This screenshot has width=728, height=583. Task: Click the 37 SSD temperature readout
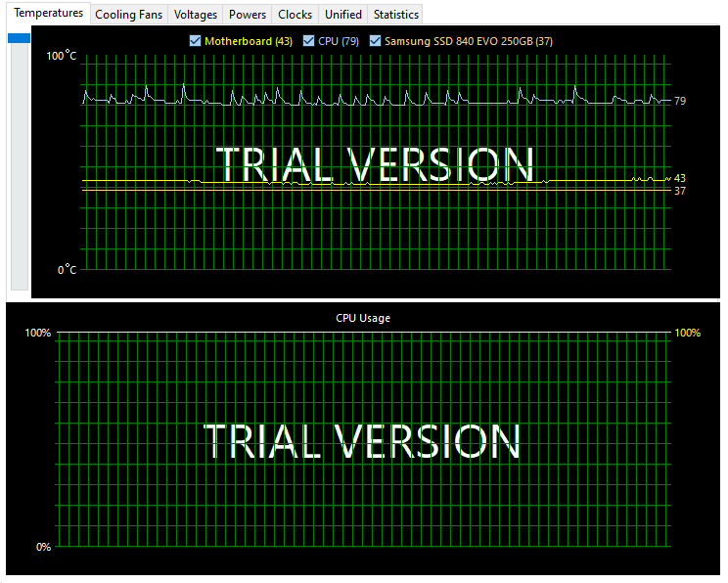pyautogui.click(x=680, y=191)
